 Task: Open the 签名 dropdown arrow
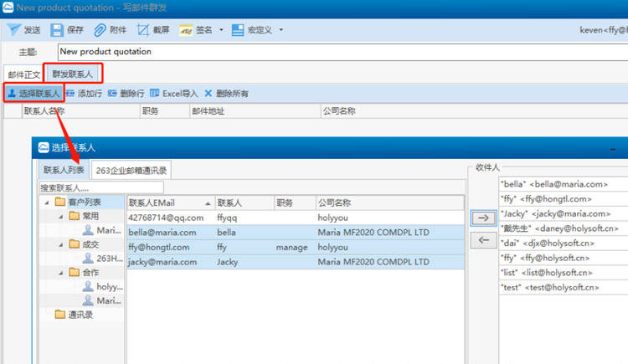tap(221, 30)
